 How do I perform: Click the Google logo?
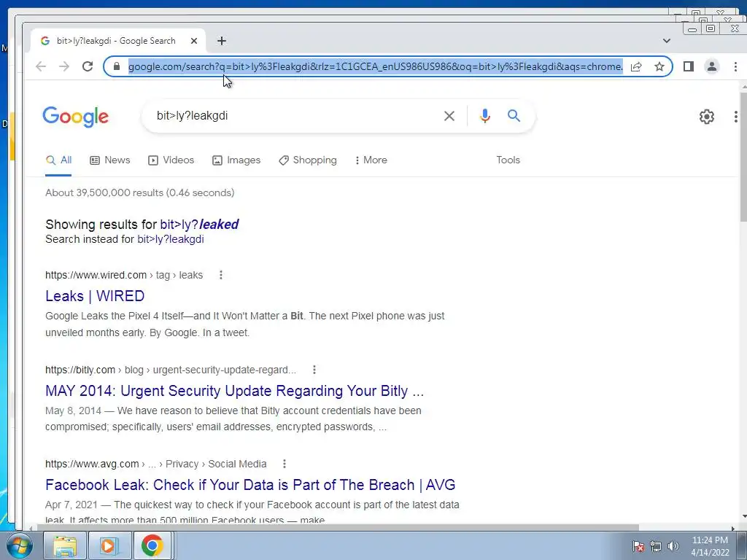pos(76,117)
